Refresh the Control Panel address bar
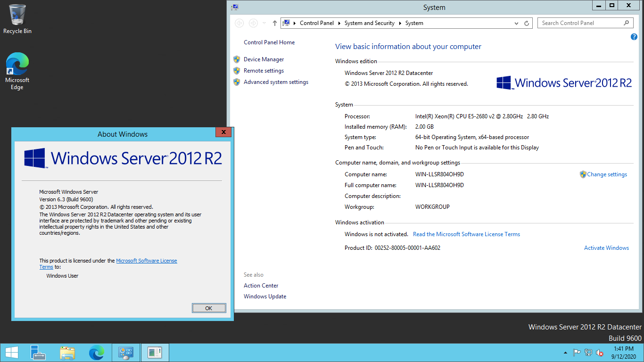This screenshot has height=362, width=644. 527,23
